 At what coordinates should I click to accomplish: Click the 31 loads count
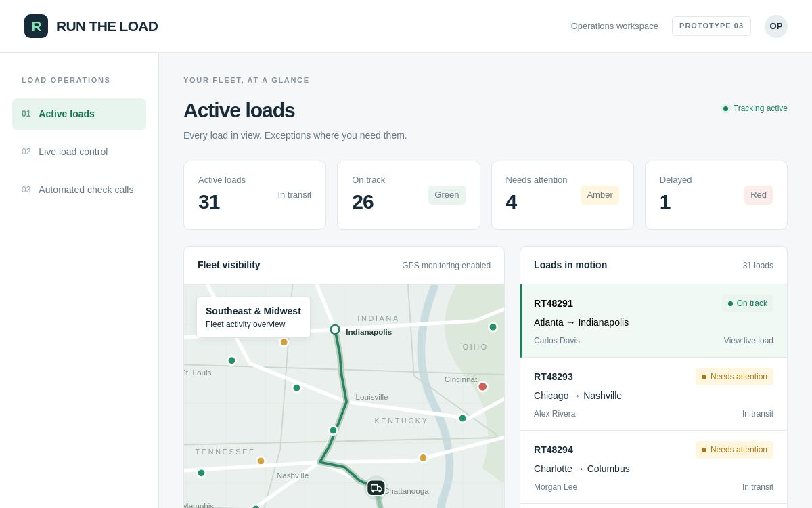(758, 266)
